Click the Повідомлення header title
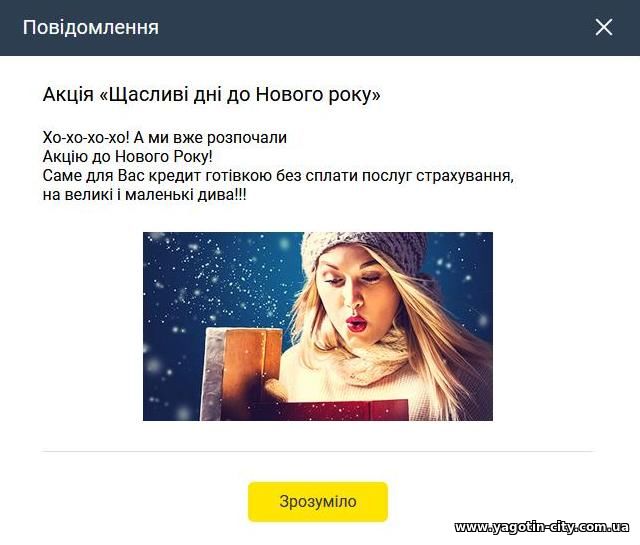Screen dimensions: 640x545 tap(91, 27)
